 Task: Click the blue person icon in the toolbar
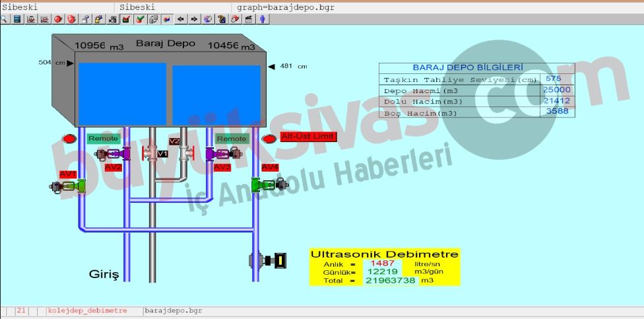[263, 19]
